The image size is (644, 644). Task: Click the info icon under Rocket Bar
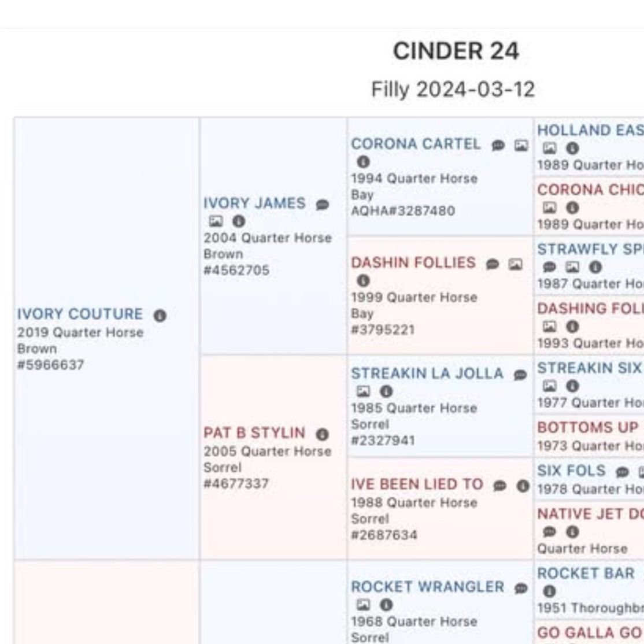coord(549,591)
